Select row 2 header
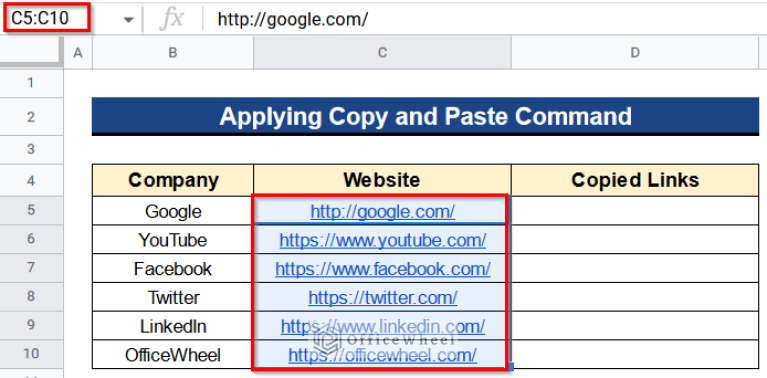This screenshot has height=378, width=767. (31, 117)
